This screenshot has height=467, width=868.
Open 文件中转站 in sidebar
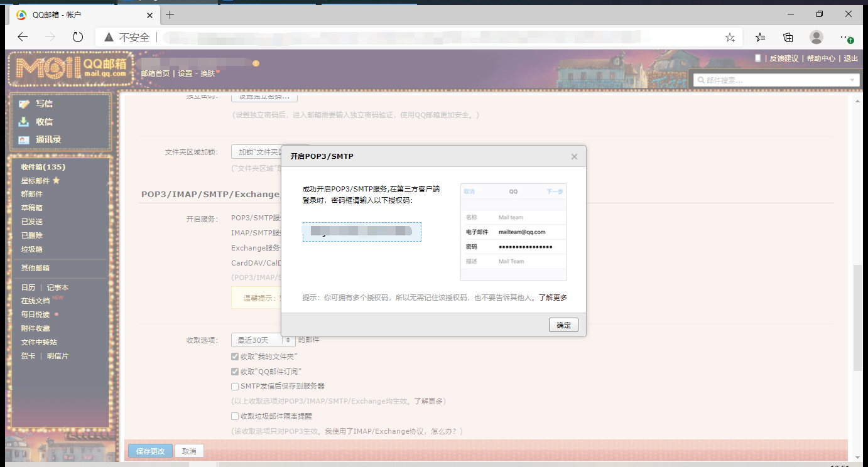(x=39, y=342)
